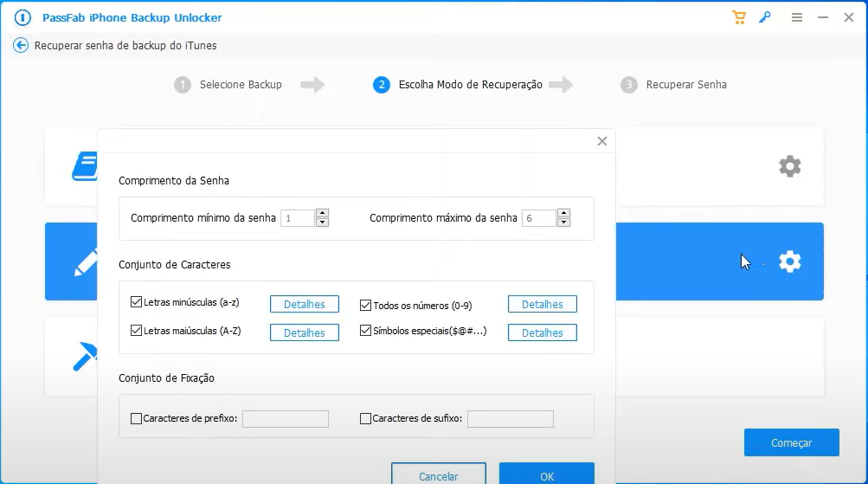Open Detalhes for Símbolos especiais
868x484 pixels.
pyautogui.click(x=542, y=332)
